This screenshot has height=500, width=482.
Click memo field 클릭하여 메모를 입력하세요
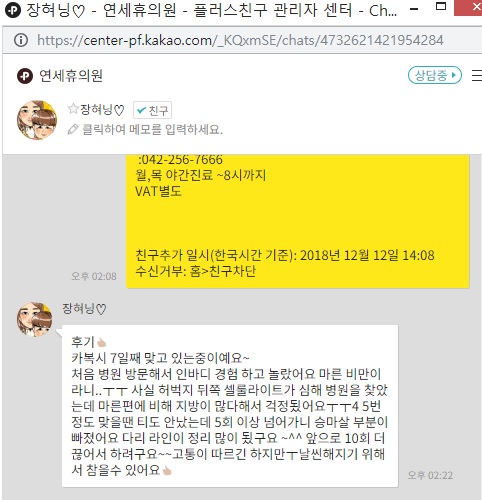tap(152, 129)
